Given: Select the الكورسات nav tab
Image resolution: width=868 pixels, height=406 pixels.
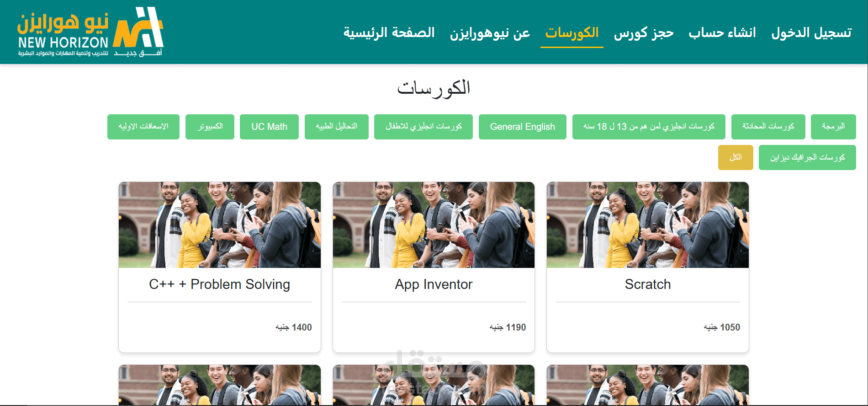Looking at the screenshot, I should pyautogui.click(x=572, y=32).
